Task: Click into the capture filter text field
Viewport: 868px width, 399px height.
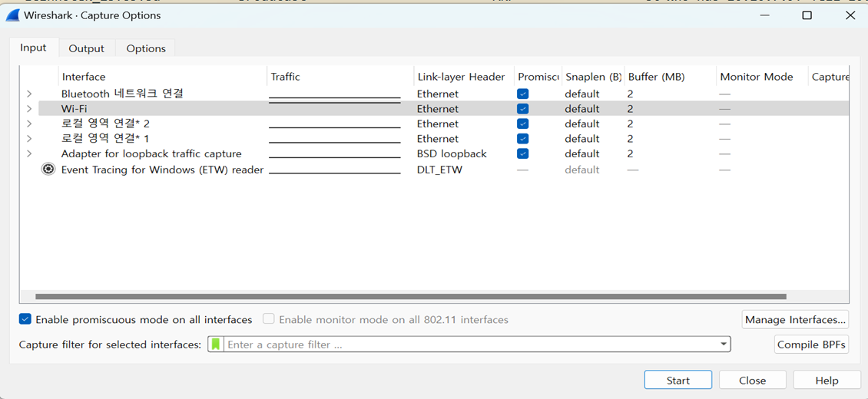Action: (x=469, y=345)
